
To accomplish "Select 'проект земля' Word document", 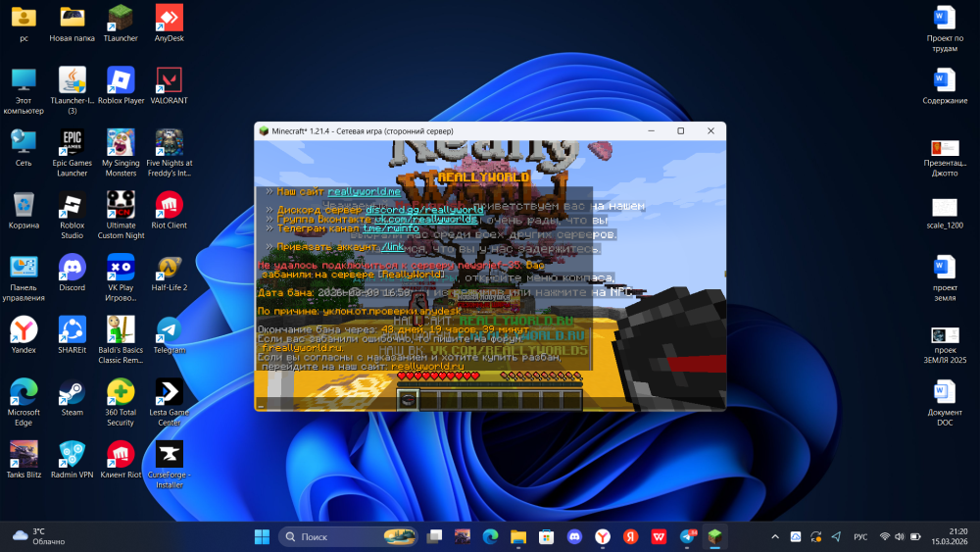I will point(945,278).
